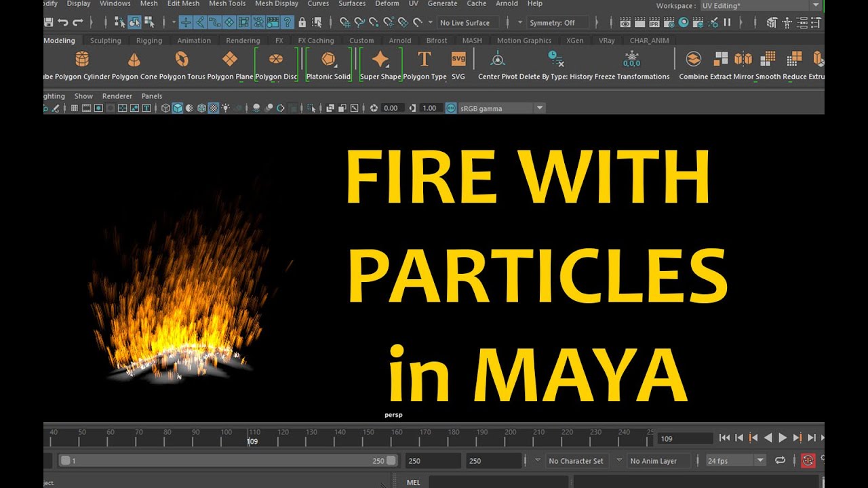The height and width of the screenshot is (488, 868).
Task: Switch to the Rigging shelf tab
Action: point(149,40)
